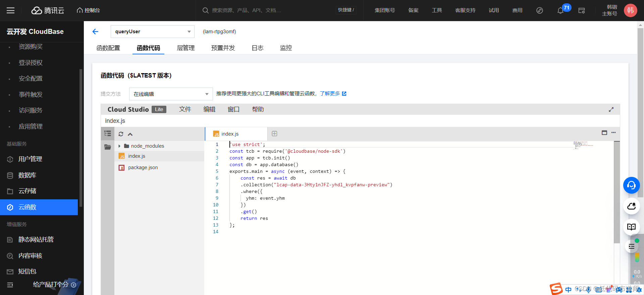Click the list floating button
The height and width of the screenshot is (295, 644).
point(631,246)
